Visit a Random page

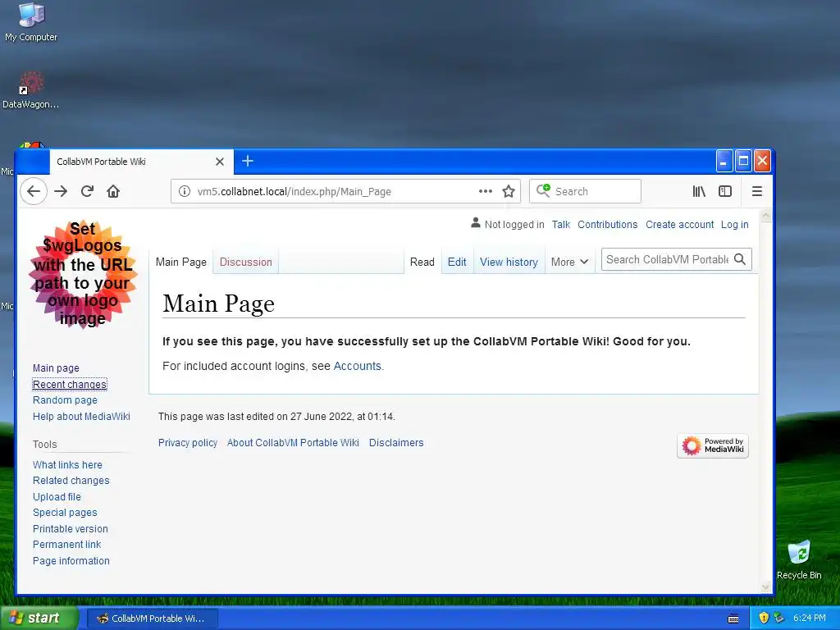coord(65,400)
